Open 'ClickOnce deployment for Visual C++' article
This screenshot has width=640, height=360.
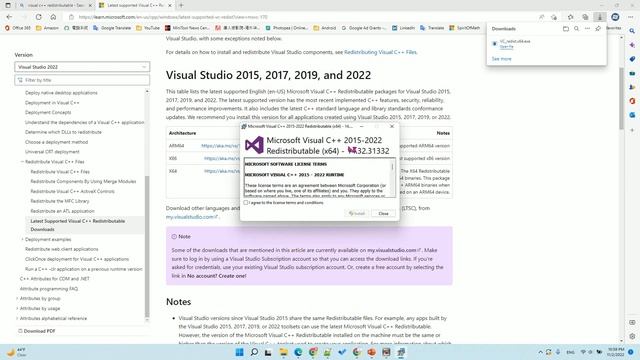point(77,259)
